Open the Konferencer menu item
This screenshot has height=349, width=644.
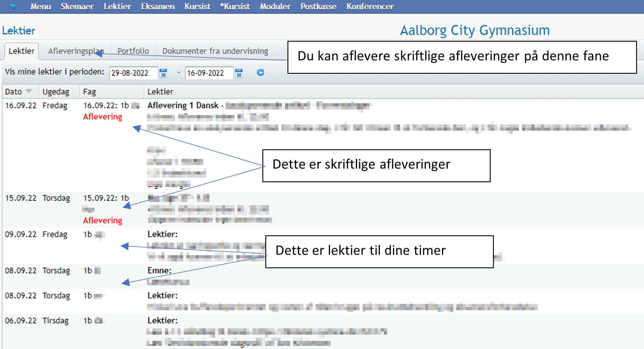(370, 6)
